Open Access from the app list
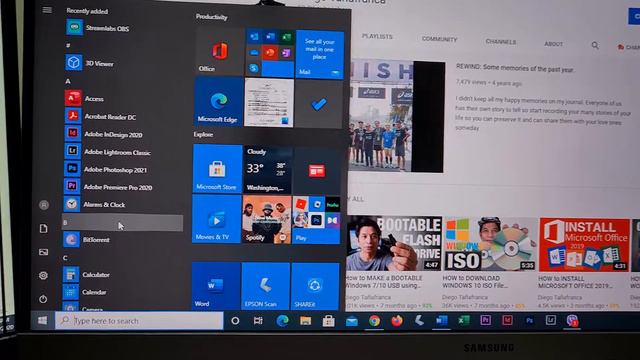640x360 pixels. coord(84,98)
